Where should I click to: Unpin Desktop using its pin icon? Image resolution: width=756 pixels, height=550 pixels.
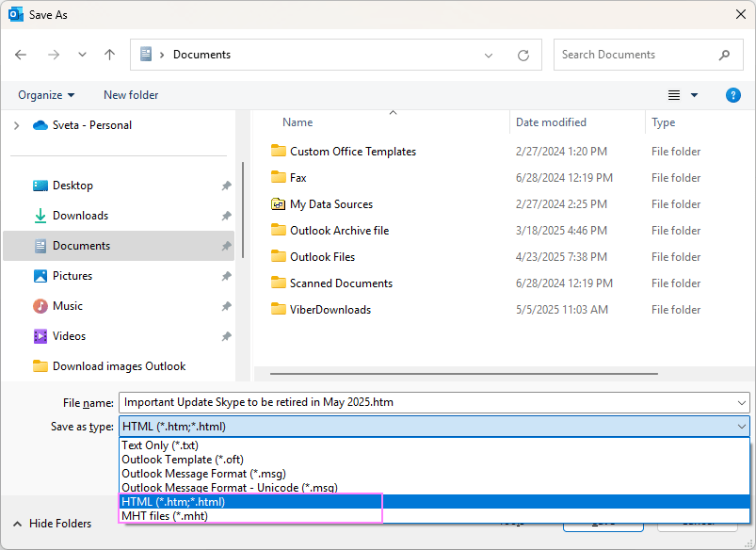tap(226, 186)
